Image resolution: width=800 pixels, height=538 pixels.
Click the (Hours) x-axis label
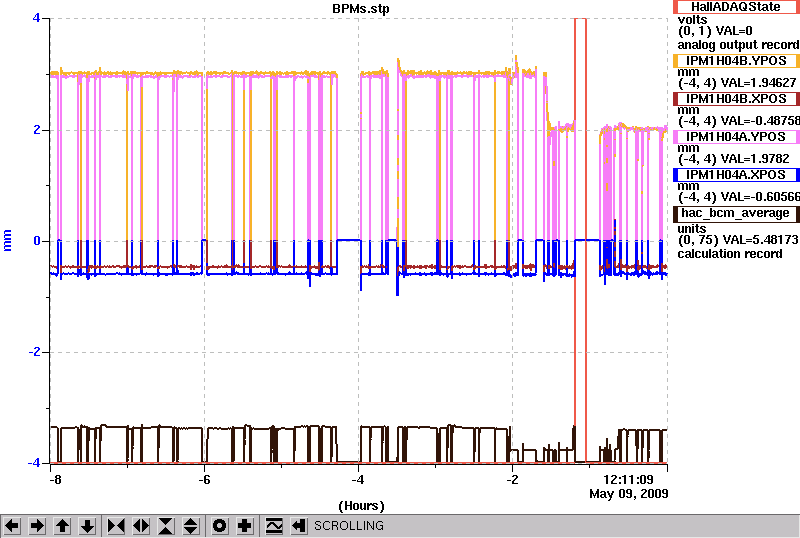pos(361,506)
